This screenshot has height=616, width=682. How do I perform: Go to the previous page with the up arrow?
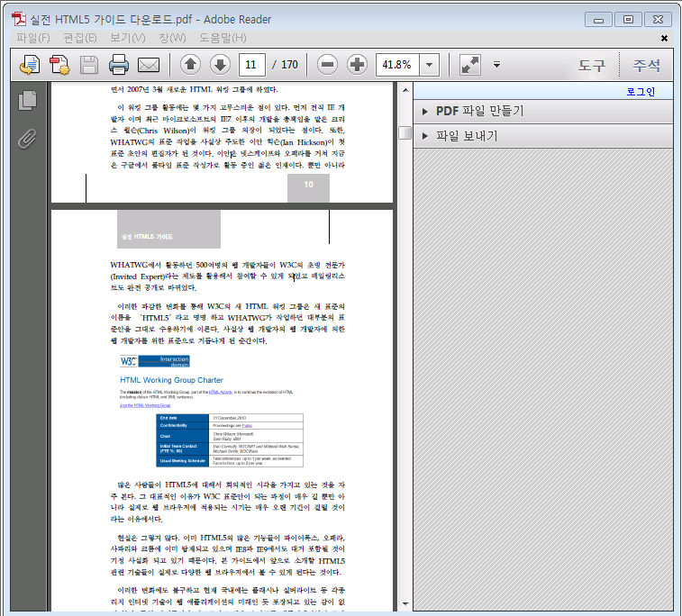click(190, 65)
